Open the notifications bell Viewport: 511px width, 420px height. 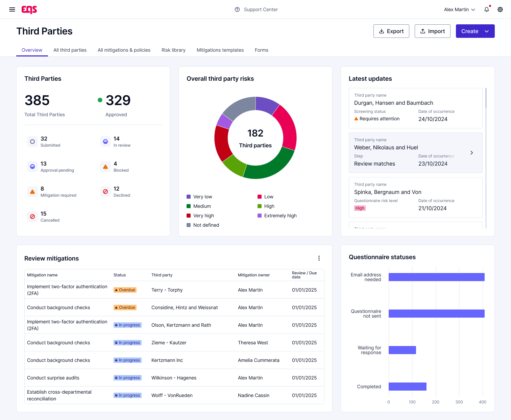pos(487,9)
